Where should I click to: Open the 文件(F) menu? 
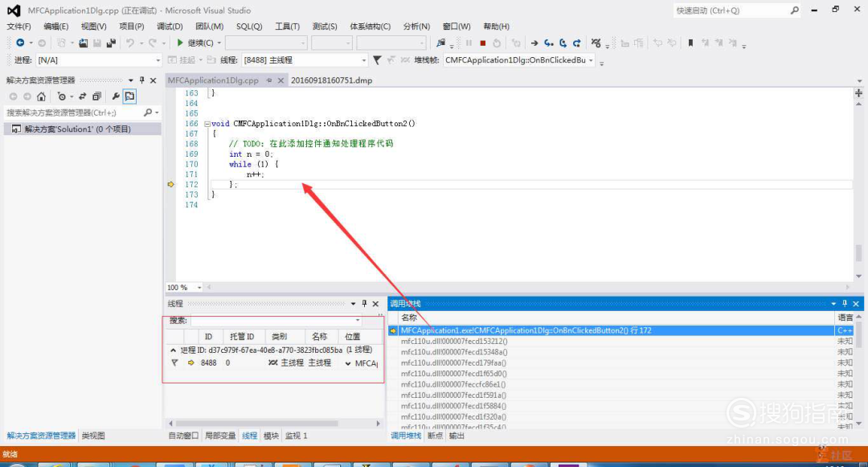18,26
